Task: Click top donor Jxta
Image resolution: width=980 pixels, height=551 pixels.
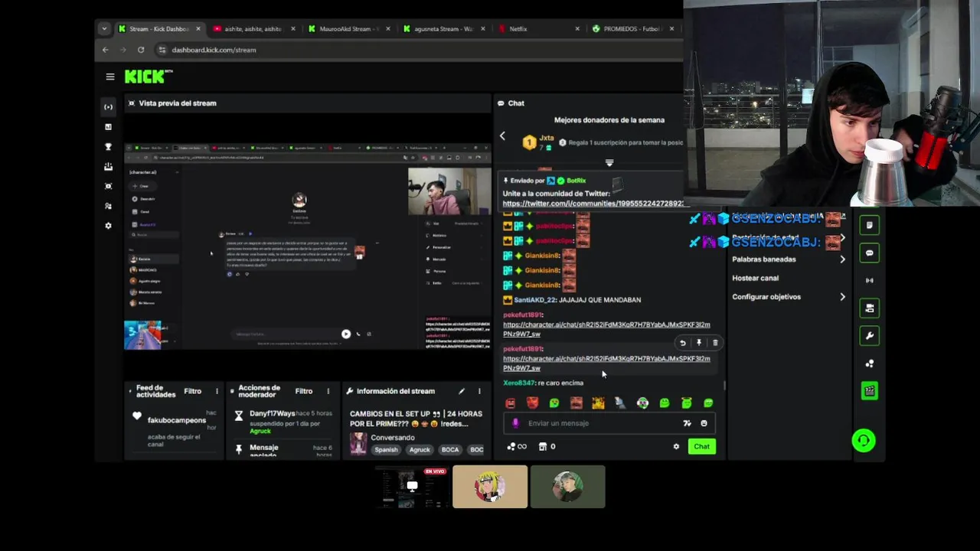Action: [x=546, y=138]
